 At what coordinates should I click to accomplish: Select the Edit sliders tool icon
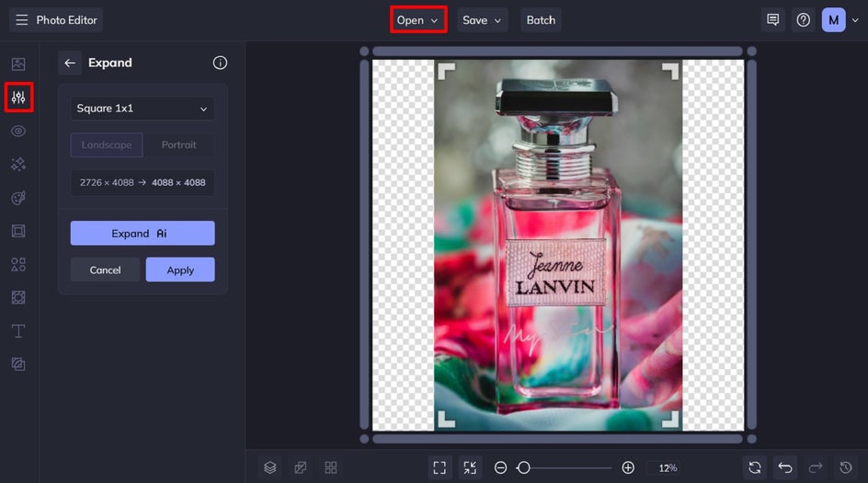coord(18,98)
